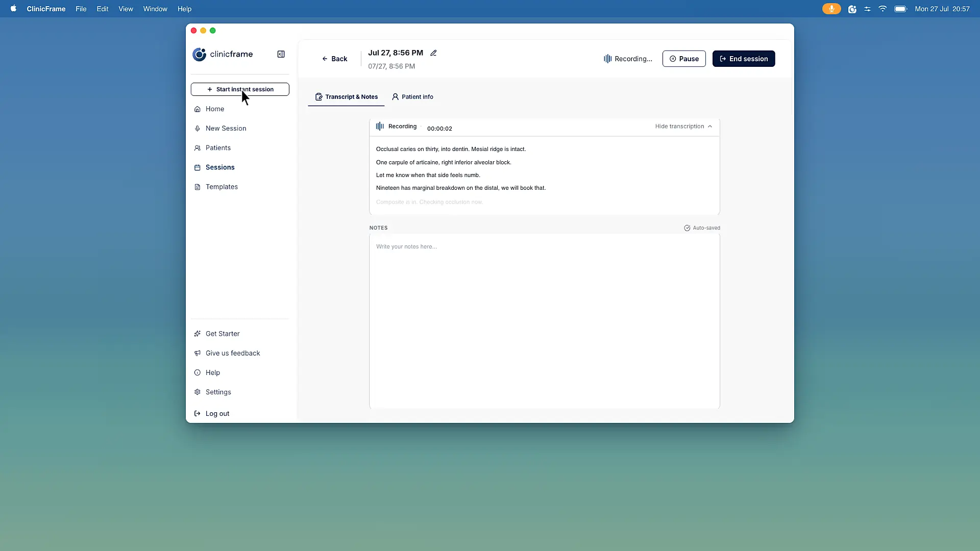Click the Log out icon
The height and width of the screenshot is (551, 980).
(x=198, y=414)
